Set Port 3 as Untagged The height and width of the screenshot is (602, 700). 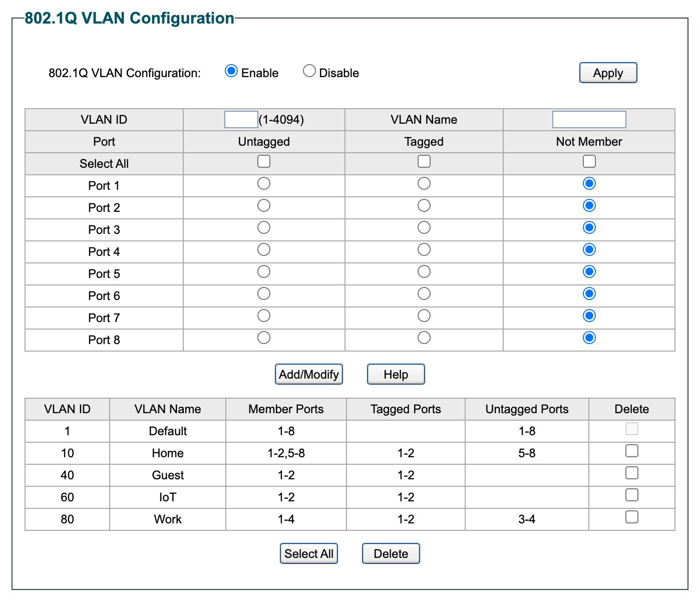point(264,228)
